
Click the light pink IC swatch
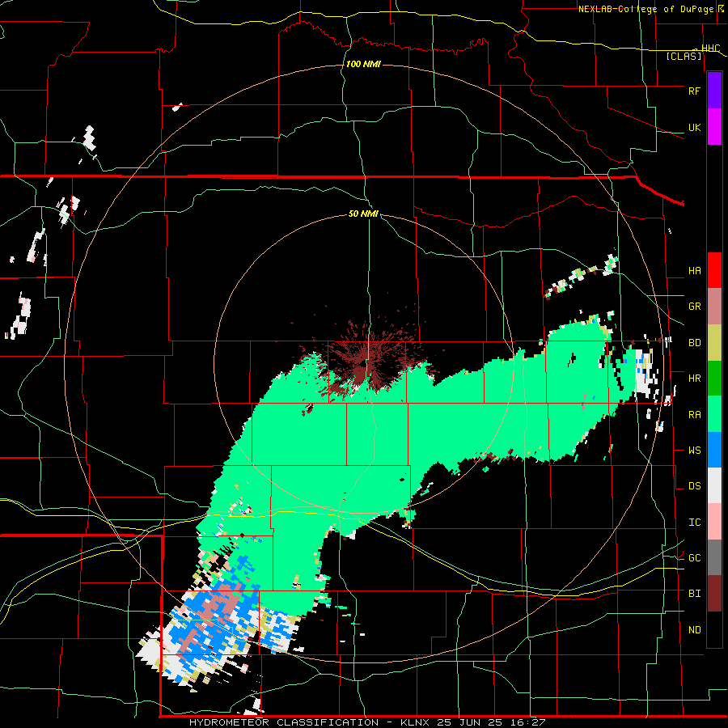click(x=714, y=522)
